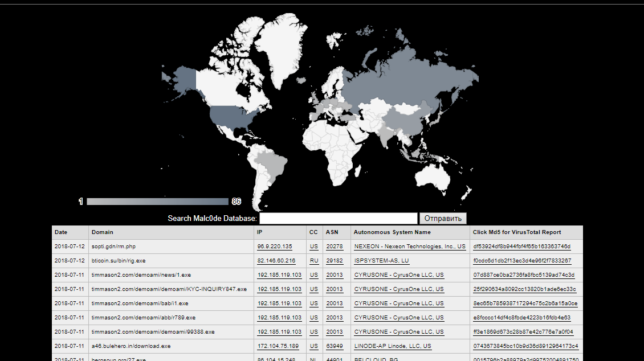Select the RU country code link

coord(314,261)
